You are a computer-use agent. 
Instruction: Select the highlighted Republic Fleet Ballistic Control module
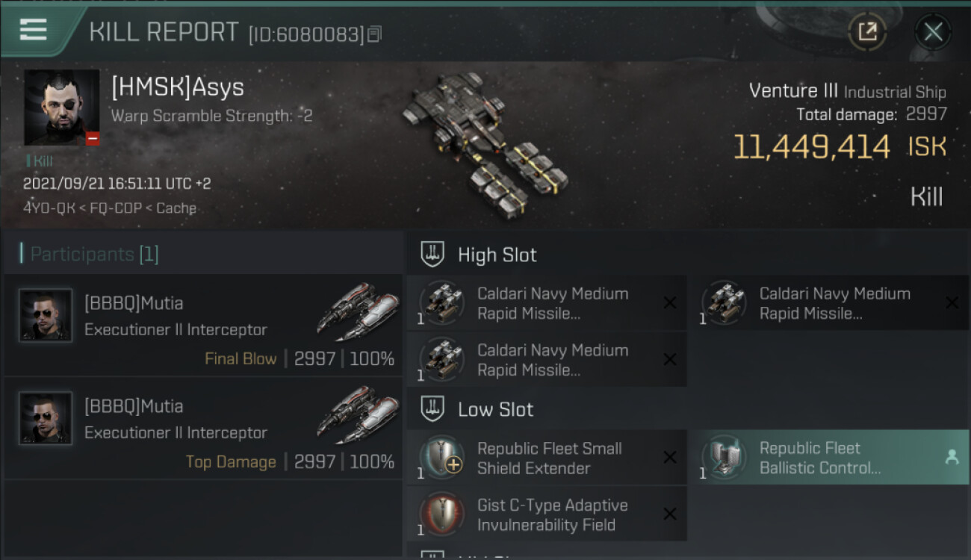click(x=829, y=458)
